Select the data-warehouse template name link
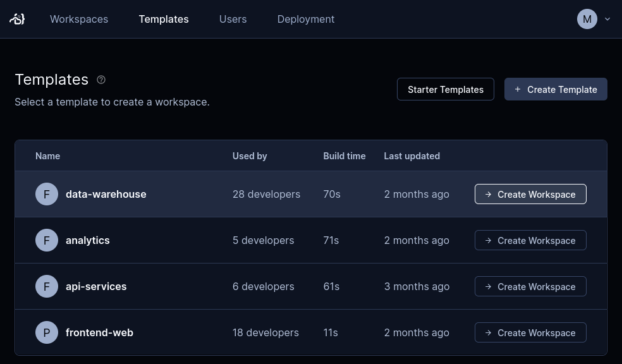This screenshot has height=364, width=622. click(x=106, y=194)
